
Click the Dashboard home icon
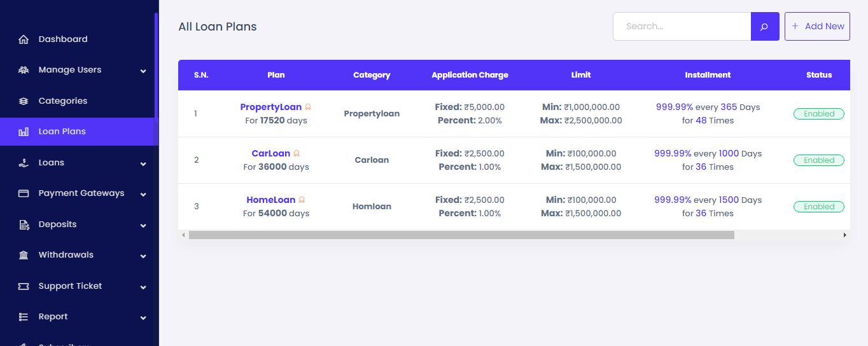point(24,39)
